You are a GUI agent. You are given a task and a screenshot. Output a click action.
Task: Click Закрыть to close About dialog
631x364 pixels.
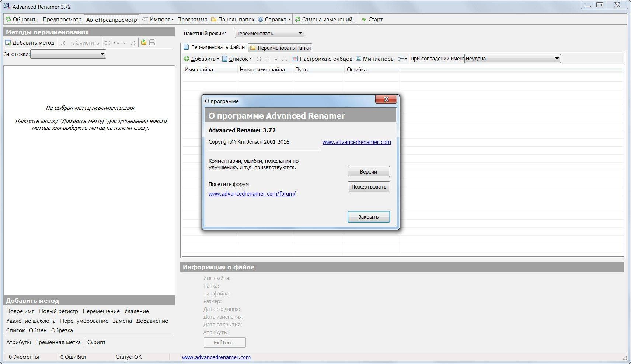[369, 217]
